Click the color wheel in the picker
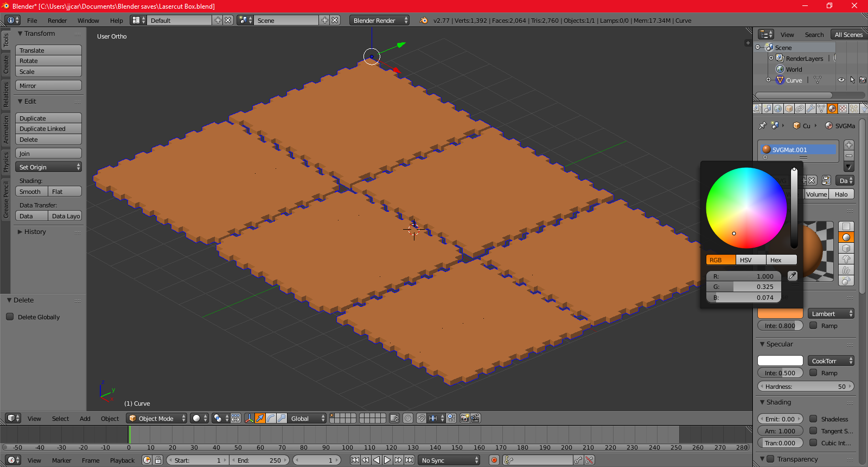 coord(746,208)
